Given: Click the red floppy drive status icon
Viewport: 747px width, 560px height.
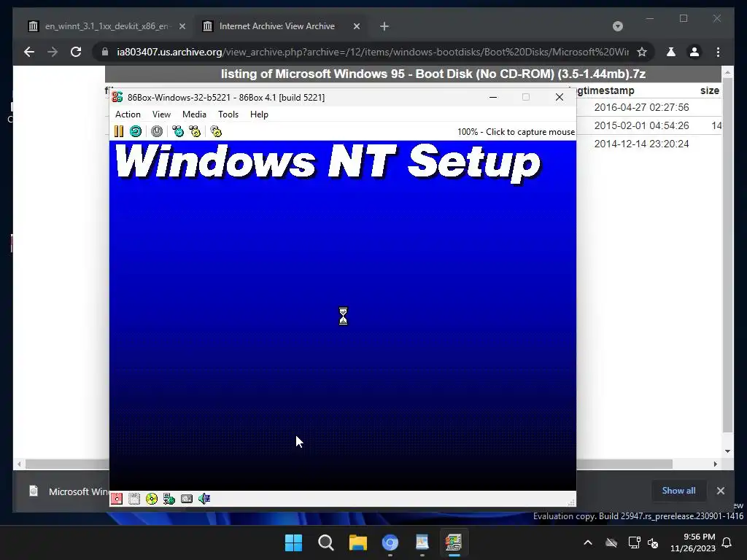Looking at the screenshot, I should pyautogui.click(x=117, y=499).
